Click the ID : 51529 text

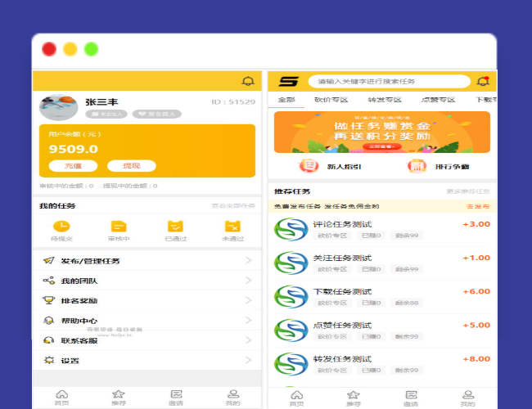[233, 102]
